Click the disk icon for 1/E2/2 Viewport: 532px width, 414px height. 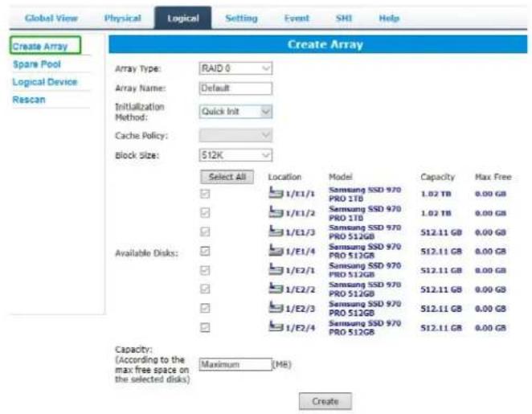[276, 288]
